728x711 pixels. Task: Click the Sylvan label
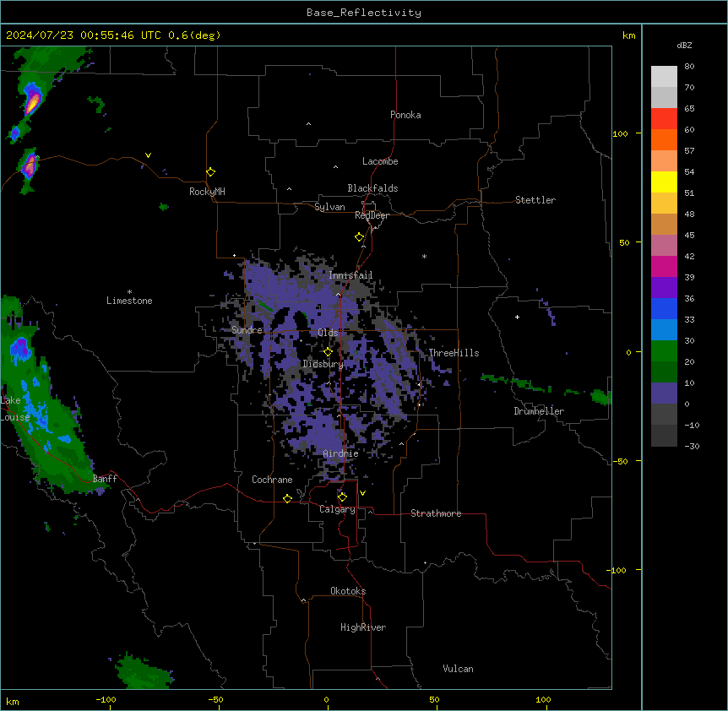click(x=329, y=207)
